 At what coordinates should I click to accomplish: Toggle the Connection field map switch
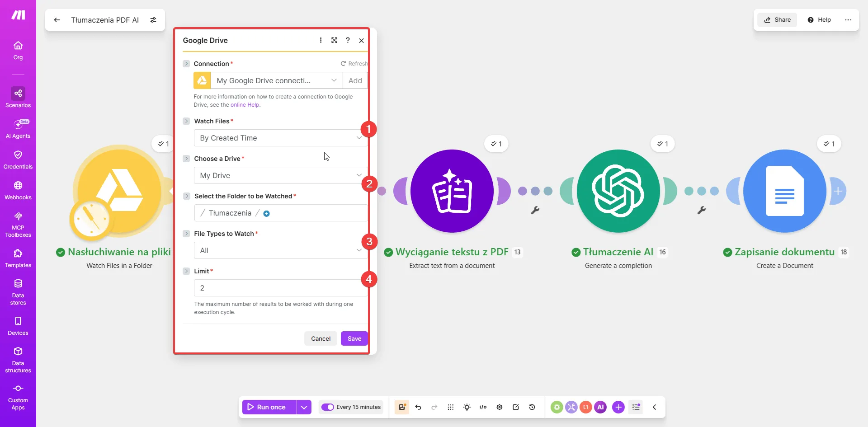186,64
